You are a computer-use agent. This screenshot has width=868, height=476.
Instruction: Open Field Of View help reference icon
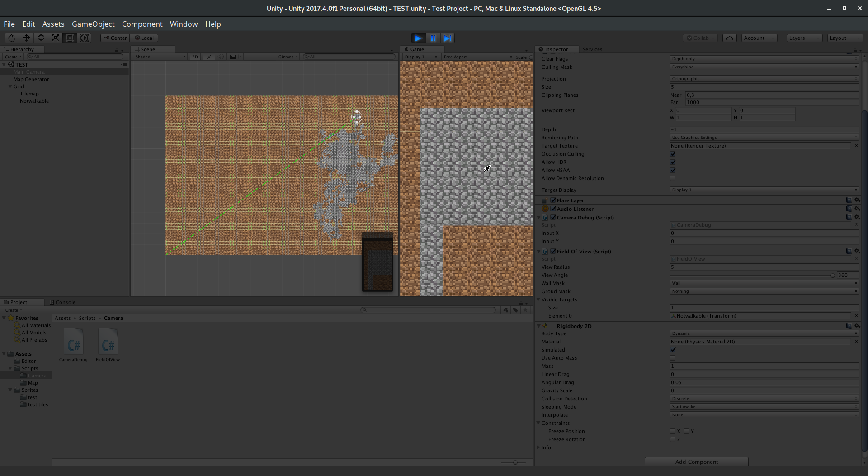tap(849, 251)
